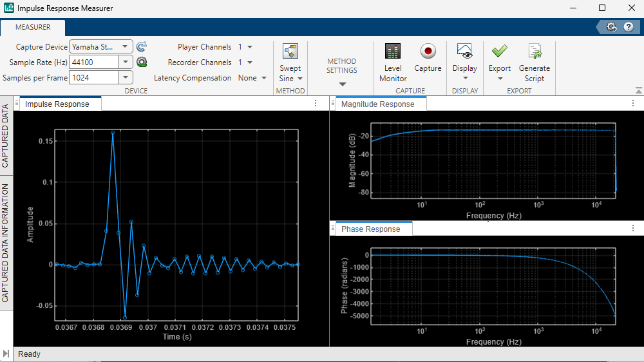The height and width of the screenshot is (362, 644).
Task: Open Magnitude Response panel options menu
Action: (634, 104)
